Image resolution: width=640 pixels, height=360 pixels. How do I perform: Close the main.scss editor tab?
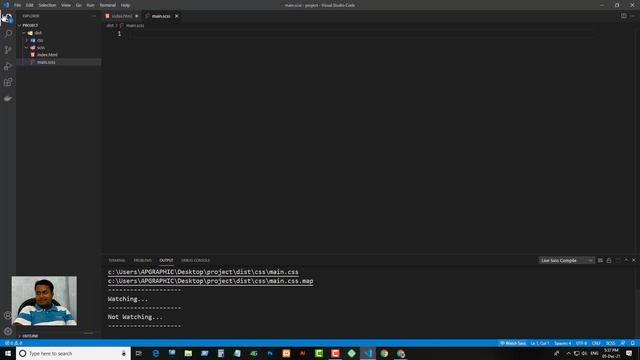pos(177,16)
